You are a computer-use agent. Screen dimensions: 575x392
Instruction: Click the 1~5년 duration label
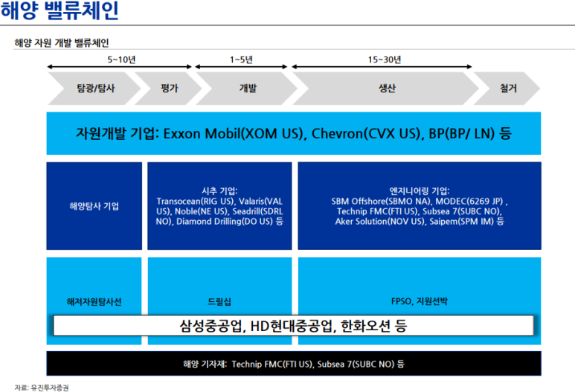[x=241, y=60]
